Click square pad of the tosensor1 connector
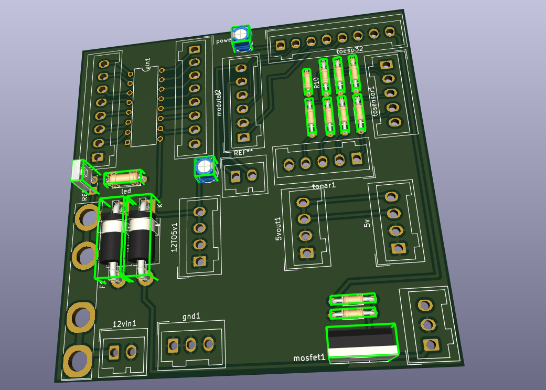Viewport: 546px width, 390px height. (386, 65)
